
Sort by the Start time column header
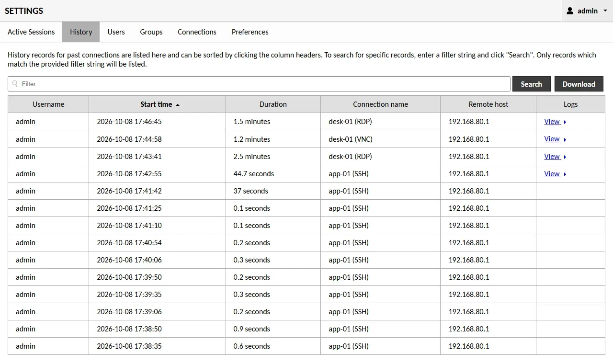157,104
